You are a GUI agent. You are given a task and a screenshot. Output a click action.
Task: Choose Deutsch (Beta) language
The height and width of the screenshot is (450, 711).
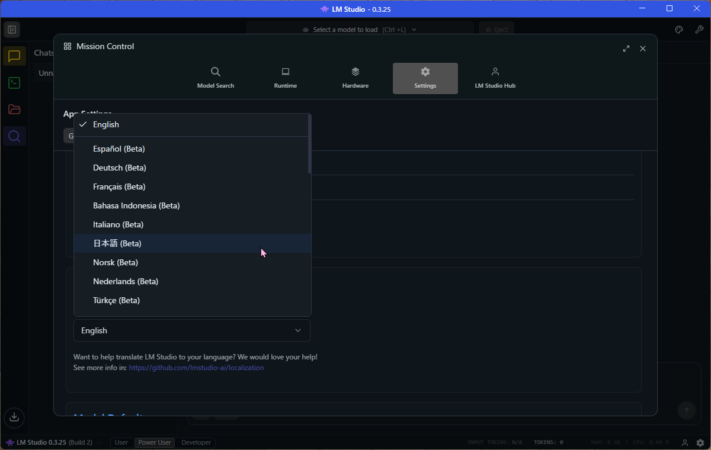click(x=192, y=168)
